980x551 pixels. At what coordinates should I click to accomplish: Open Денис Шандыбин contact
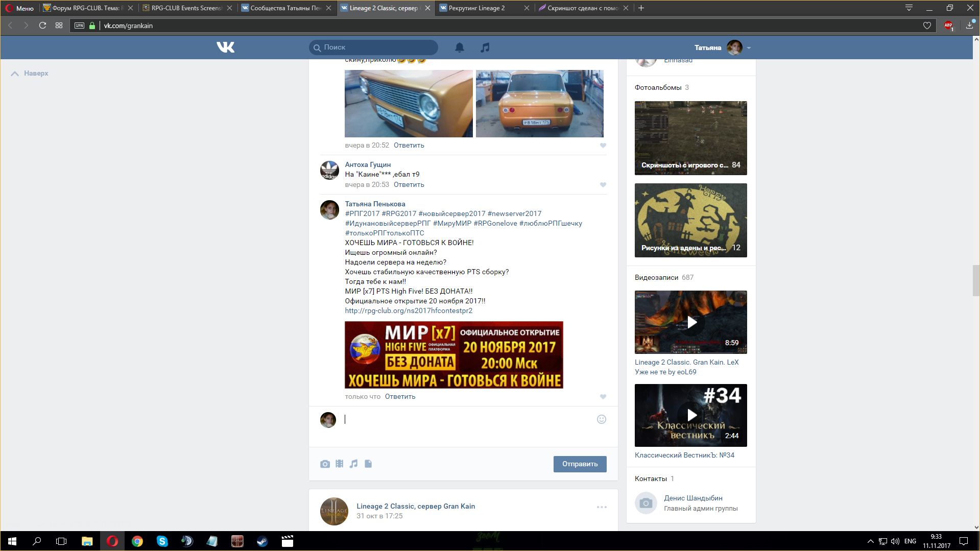pyautogui.click(x=693, y=498)
